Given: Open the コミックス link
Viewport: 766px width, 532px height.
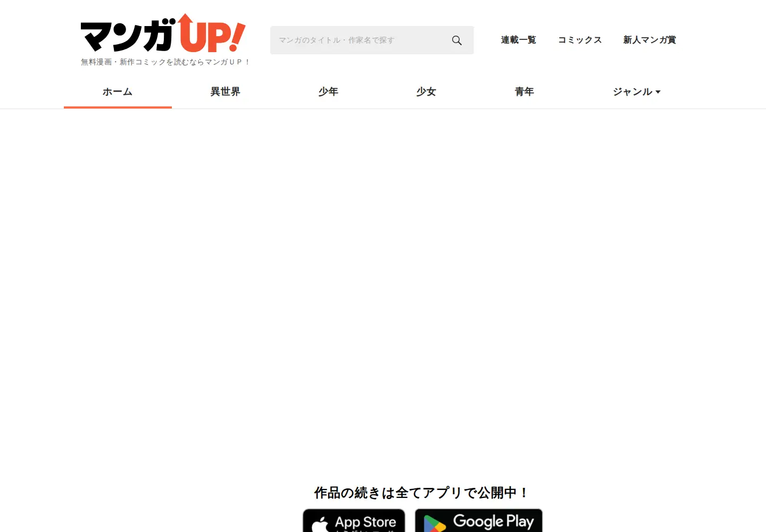Looking at the screenshot, I should tap(580, 40).
